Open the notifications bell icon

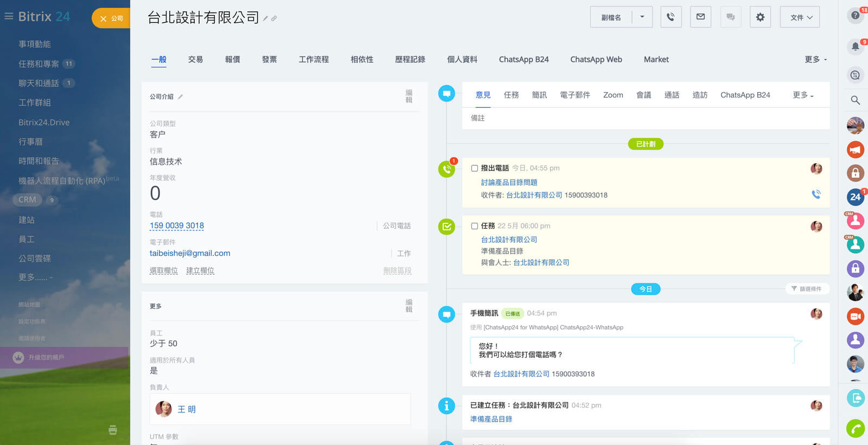856,47
